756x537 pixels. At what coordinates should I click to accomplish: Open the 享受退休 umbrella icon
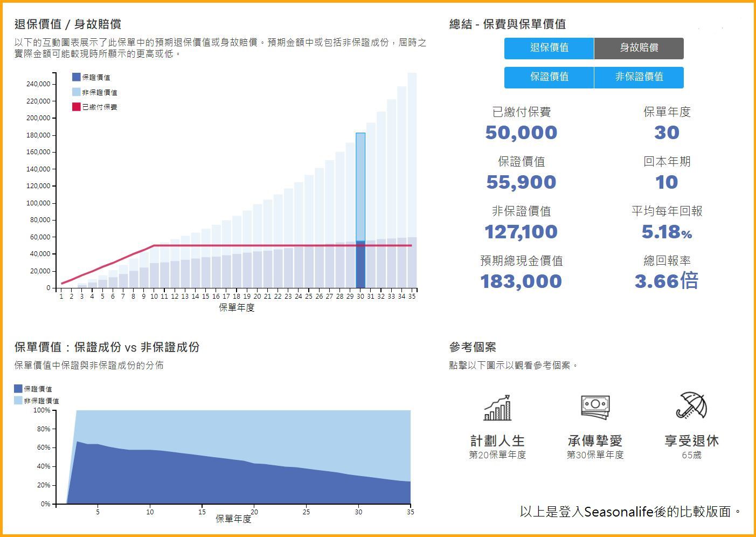click(x=691, y=405)
